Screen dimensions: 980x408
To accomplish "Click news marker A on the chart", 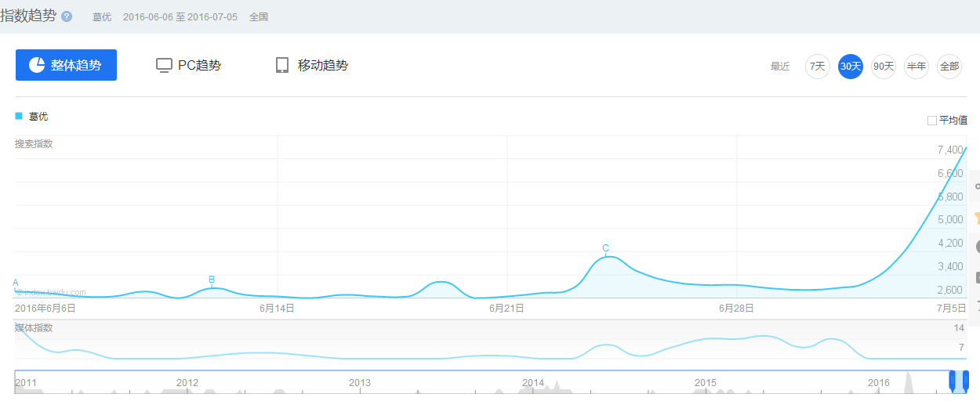I will click(x=15, y=283).
